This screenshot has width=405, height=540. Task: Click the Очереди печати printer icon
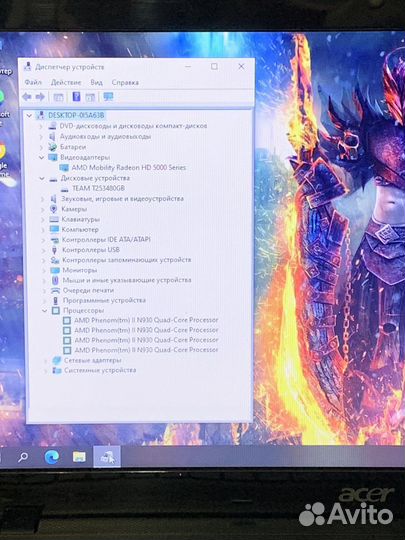coord(55,291)
